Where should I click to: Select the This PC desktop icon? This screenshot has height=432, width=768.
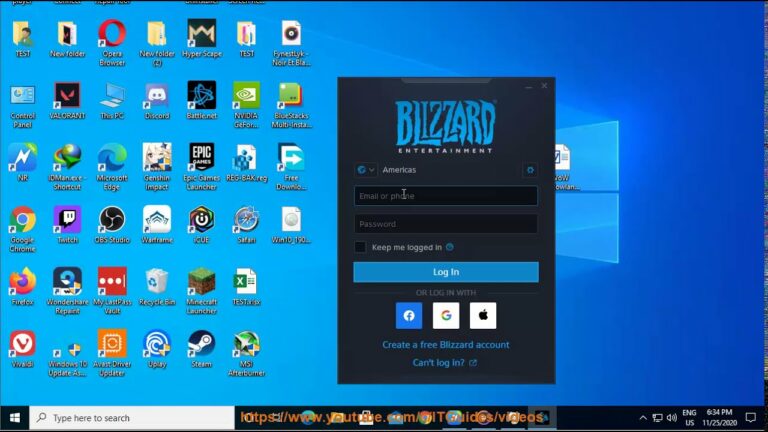[112, 100]
